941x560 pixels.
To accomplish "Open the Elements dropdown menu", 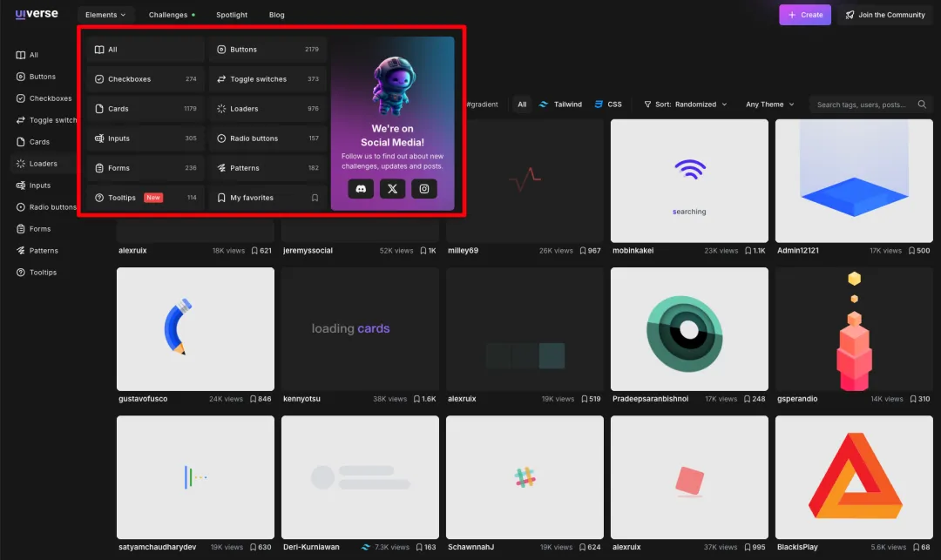I will tap(105, 14).
